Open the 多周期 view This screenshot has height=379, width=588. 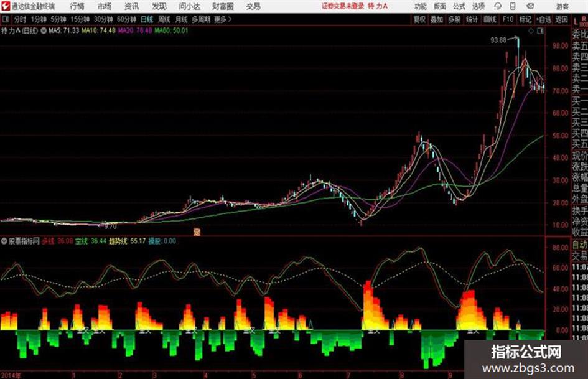(x=201, y=19)
